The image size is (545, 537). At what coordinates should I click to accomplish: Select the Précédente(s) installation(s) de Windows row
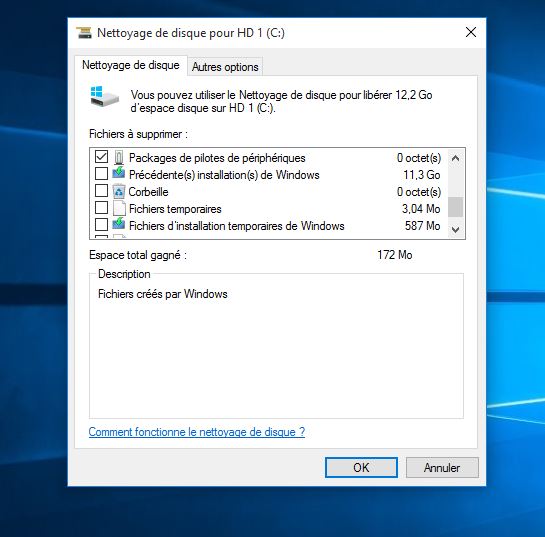269,175
